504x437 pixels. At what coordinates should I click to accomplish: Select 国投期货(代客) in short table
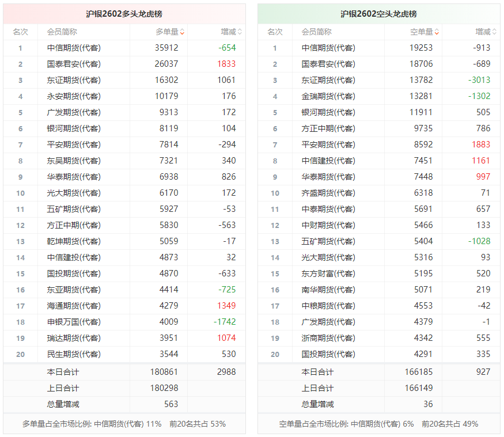[328, 354]
